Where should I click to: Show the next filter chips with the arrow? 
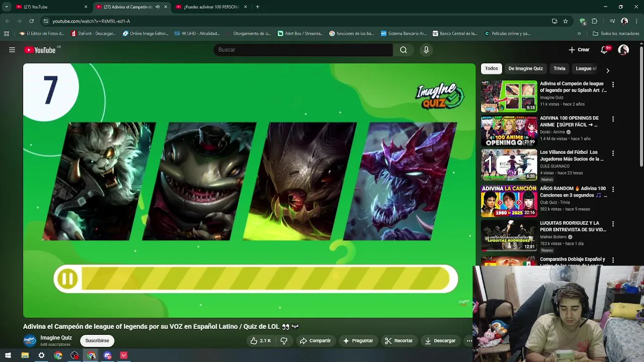click(x=608, y=70)
